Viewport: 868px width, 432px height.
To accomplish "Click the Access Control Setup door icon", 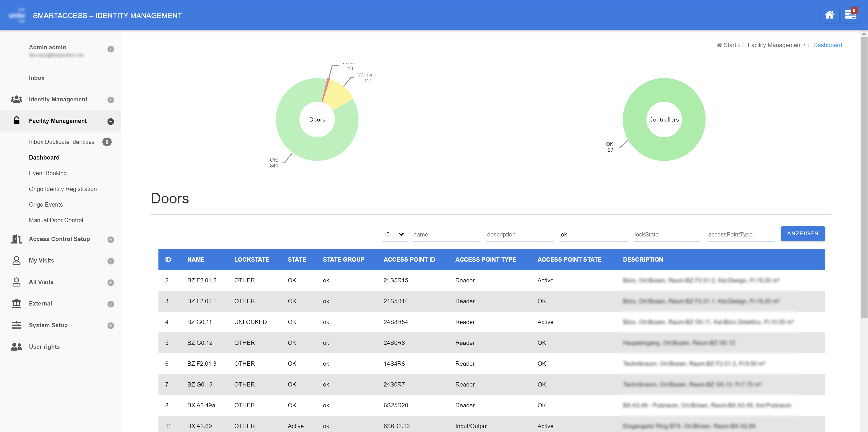I will pos(16,239).
